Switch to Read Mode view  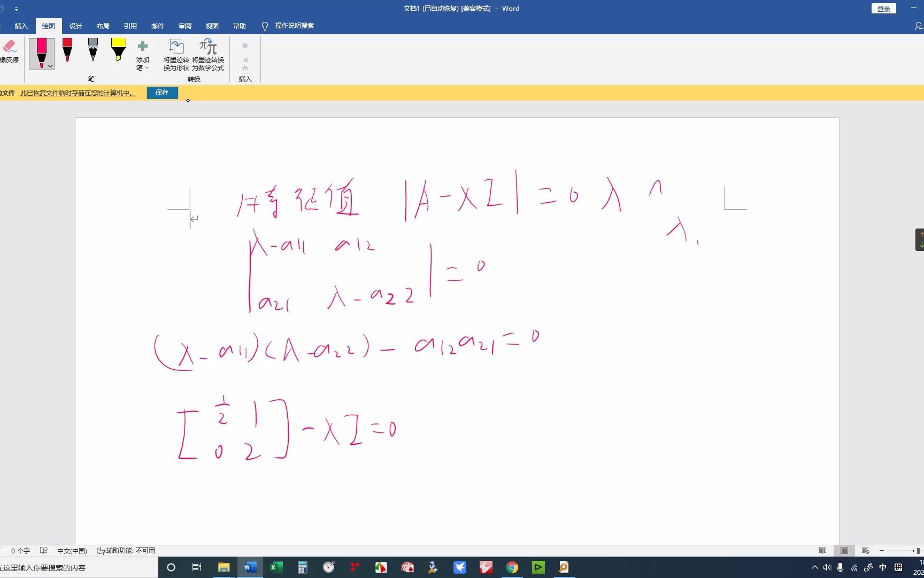pos(822,551)
